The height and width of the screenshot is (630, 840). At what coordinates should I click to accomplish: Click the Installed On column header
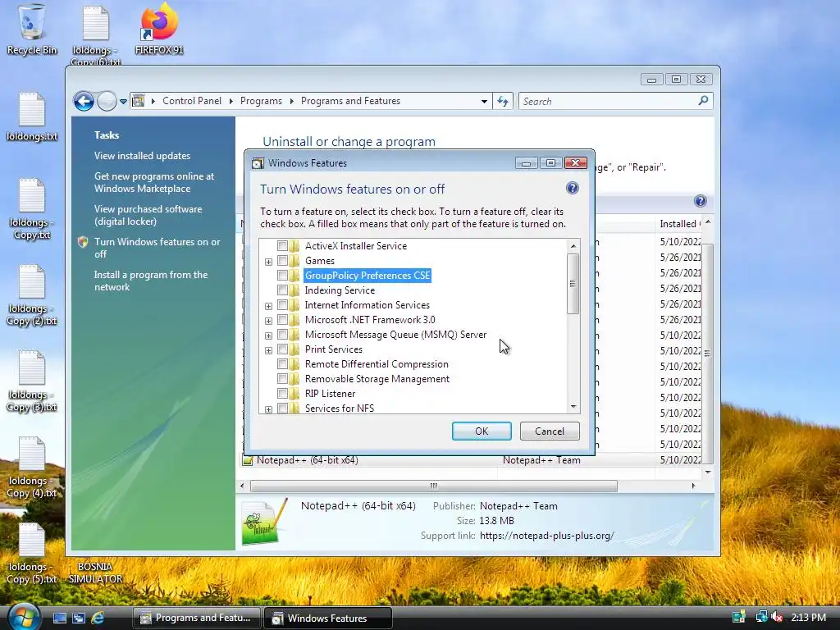pyautogui.click(x=679, y=223)
